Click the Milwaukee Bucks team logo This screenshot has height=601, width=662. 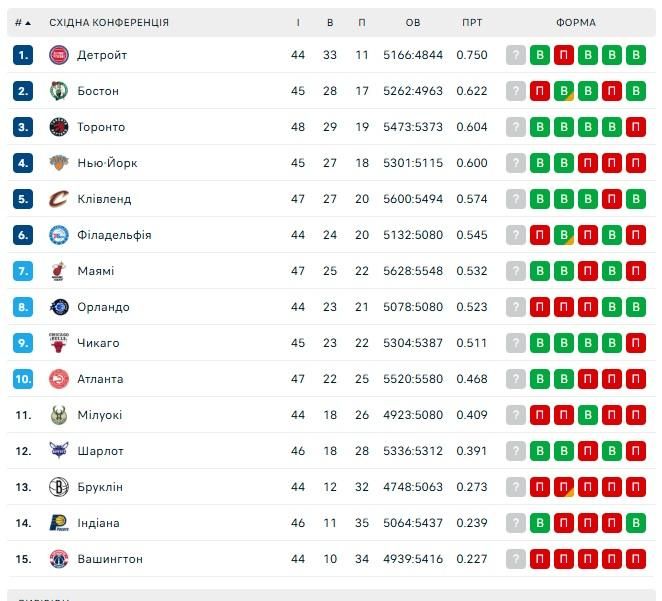coord(58,415)
